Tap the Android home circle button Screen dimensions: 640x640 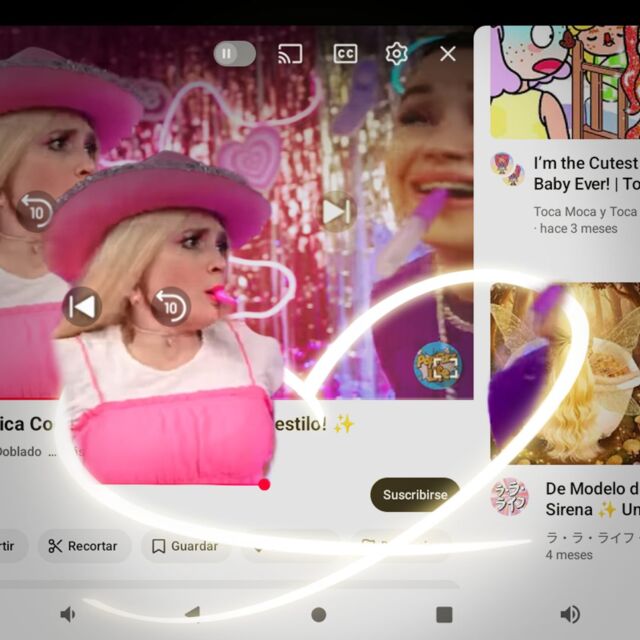pos(319,614)
